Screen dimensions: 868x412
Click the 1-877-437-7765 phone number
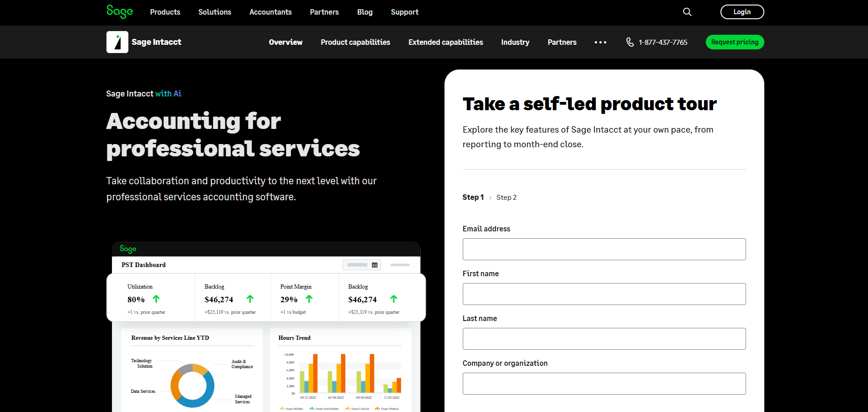click(x=663, y=42)
